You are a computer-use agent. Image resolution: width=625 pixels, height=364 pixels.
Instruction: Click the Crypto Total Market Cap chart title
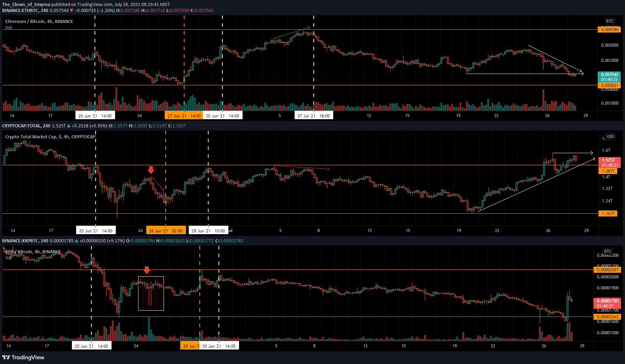tap(50, 137)
